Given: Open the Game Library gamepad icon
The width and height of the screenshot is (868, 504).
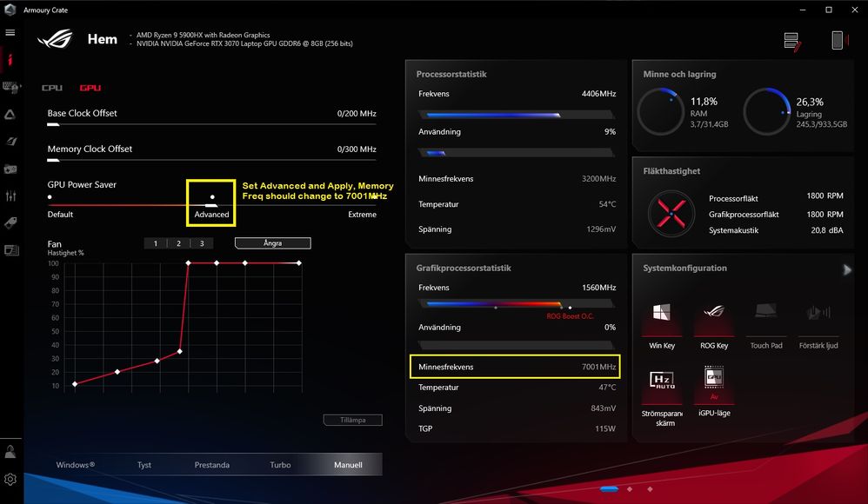Looking at the screenshot, I should click(x=10, y=169).
